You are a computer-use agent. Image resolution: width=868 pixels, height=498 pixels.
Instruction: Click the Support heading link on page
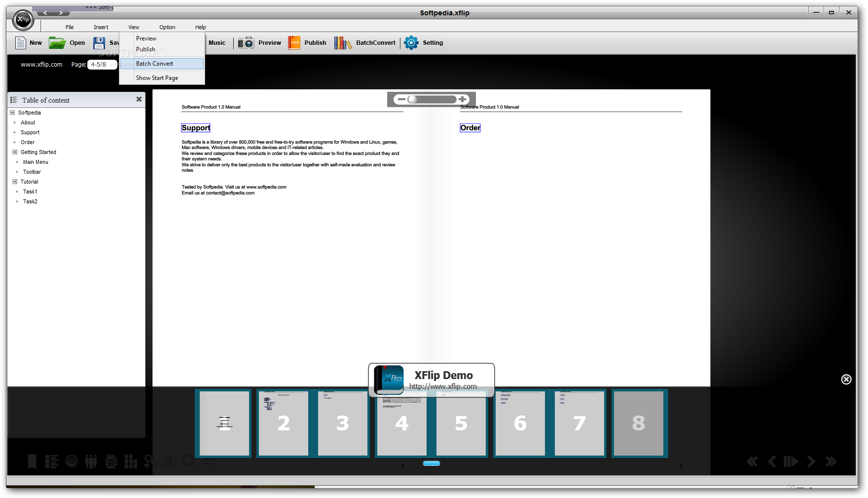click(196, 128)
